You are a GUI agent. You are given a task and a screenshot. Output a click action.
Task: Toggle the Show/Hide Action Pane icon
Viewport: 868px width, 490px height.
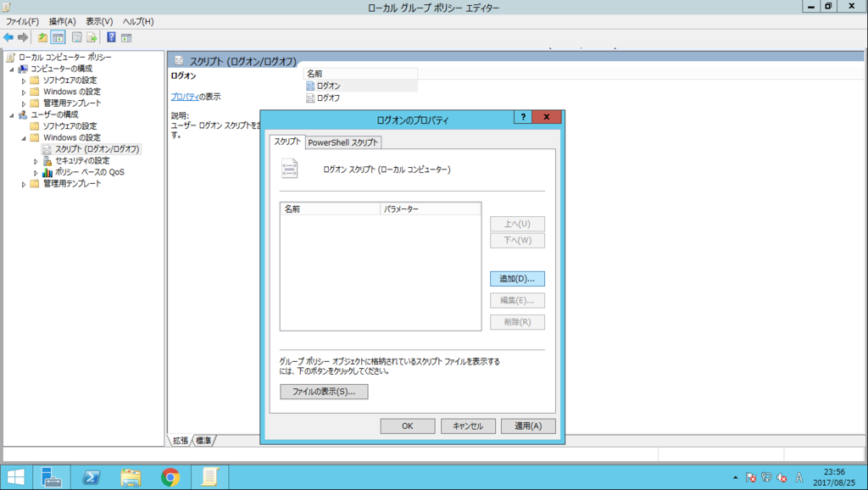[x=126, y=37]
